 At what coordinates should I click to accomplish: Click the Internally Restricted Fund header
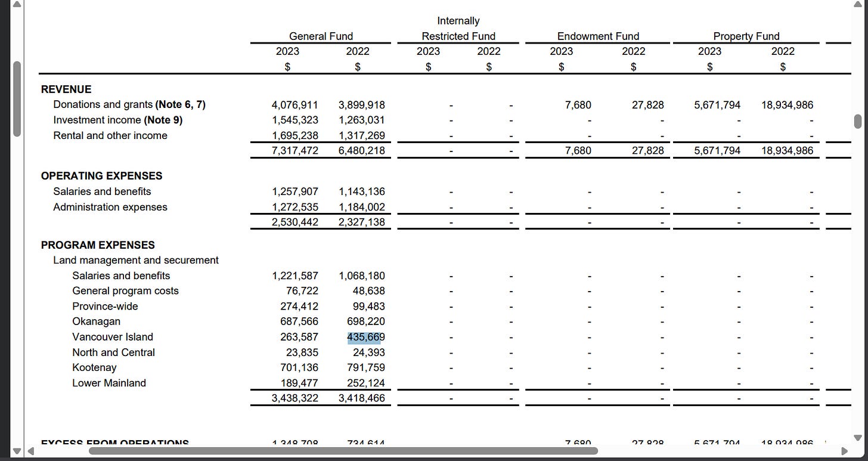458,29
